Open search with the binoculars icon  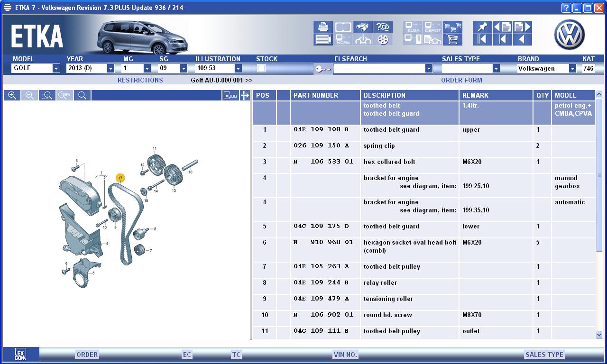[364, 27]
